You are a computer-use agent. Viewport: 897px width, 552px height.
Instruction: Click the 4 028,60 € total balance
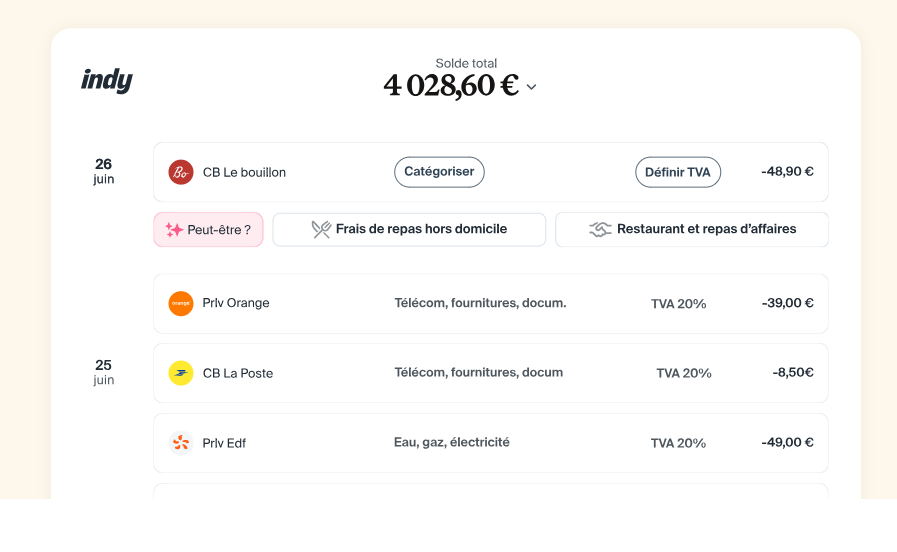451,86
